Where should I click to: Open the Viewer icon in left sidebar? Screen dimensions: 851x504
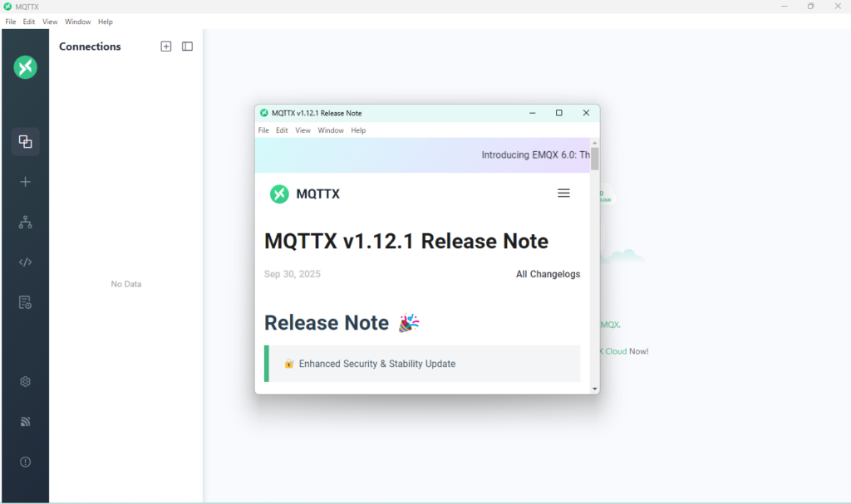25,222
